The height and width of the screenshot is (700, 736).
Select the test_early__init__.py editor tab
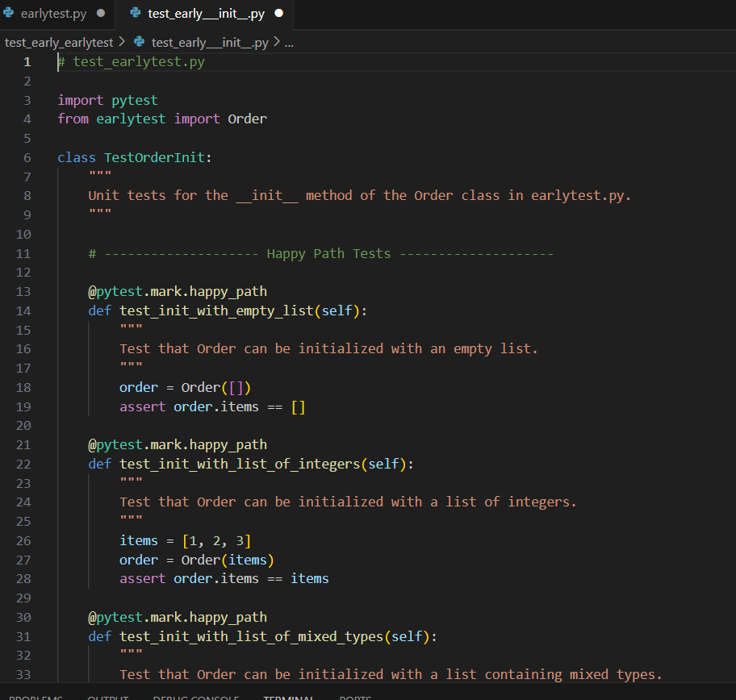(x=206, y=14)
